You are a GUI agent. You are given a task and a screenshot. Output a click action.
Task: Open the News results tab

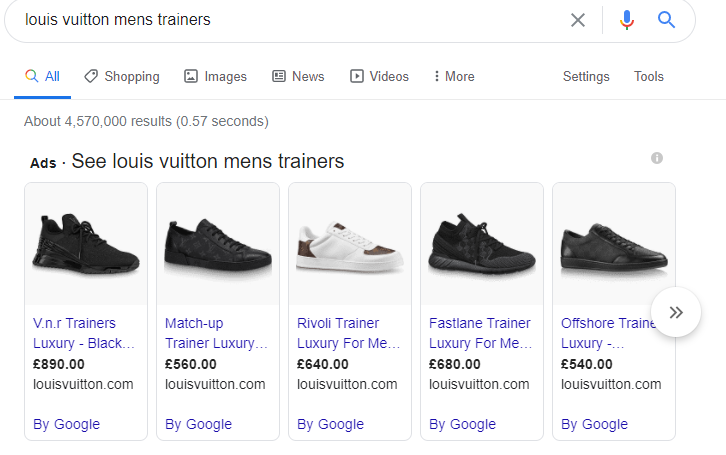tap(298, 76)
